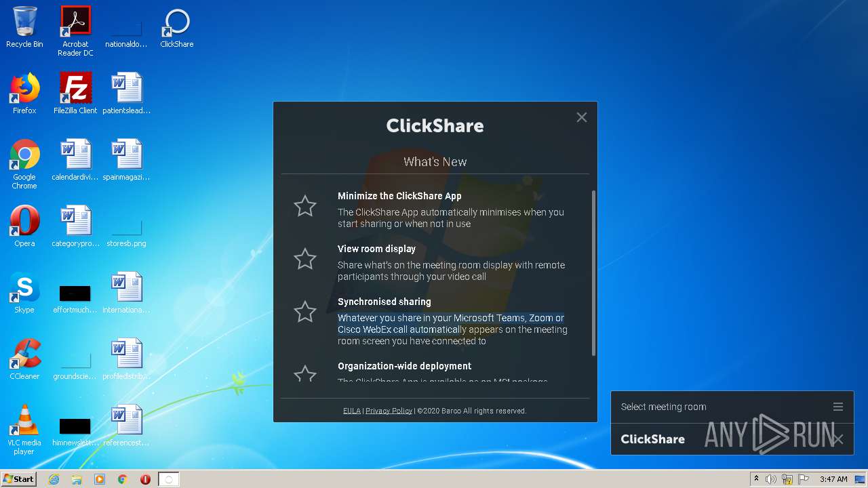The height and width of the screenshot is (488, 868).
Task: Click the star icon beside Organization-wide deployment
Action: (305, 373)
